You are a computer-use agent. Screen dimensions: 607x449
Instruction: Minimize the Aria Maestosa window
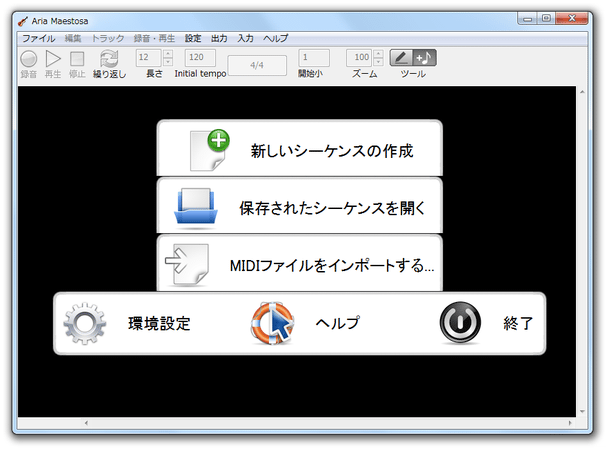[x=527, y=19]
